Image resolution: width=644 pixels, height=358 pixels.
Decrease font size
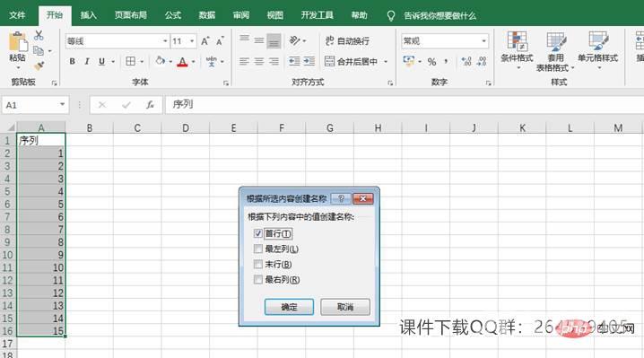pos(220,41)
